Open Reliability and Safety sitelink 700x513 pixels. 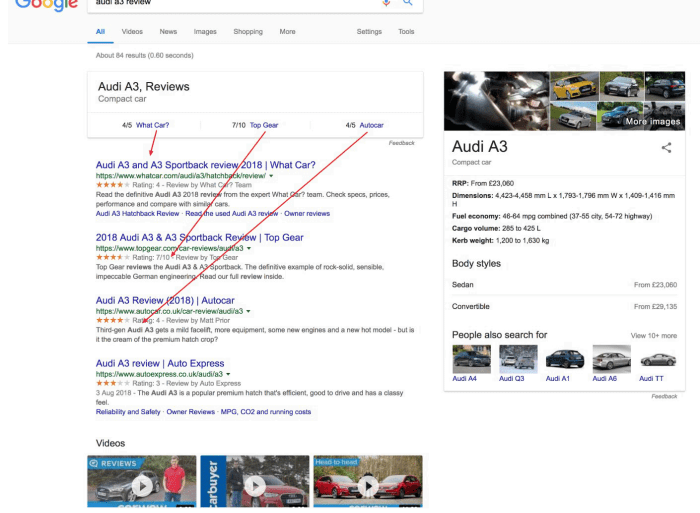point(128,412)
